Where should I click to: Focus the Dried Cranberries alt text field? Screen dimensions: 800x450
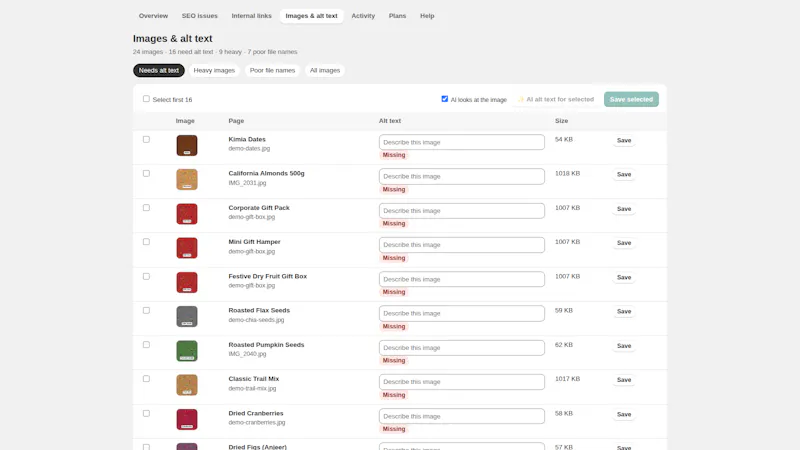point(462,416)
